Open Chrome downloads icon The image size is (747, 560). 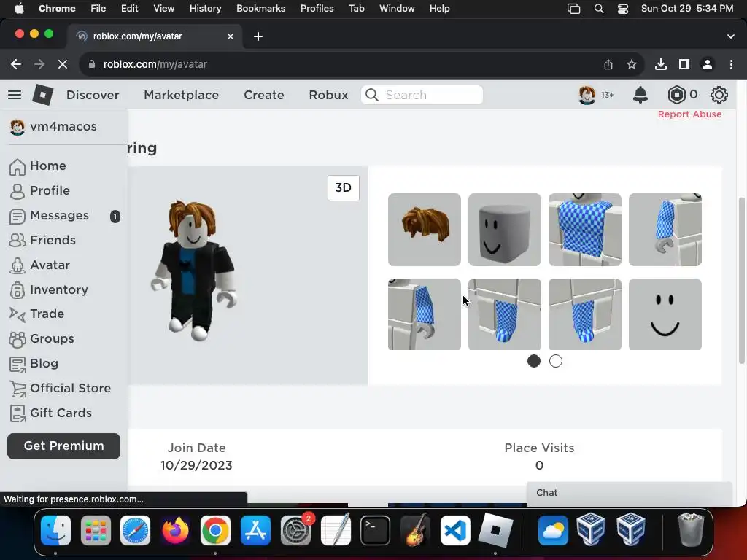[x=661, y=64]
